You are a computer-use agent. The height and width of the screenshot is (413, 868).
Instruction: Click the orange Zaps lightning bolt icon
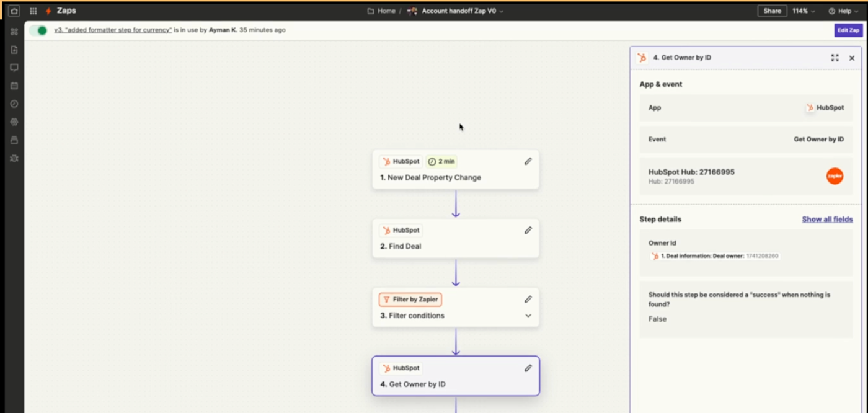click(48, 11)
